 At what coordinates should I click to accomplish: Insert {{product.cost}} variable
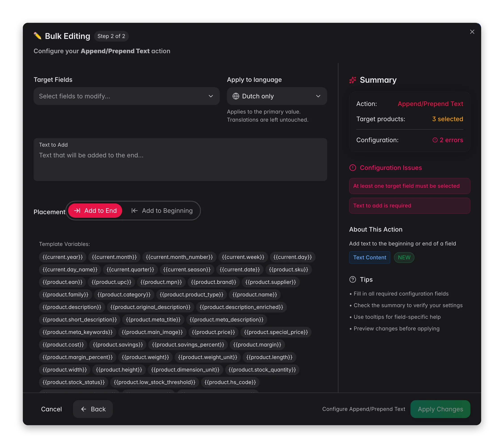point(63,345)
